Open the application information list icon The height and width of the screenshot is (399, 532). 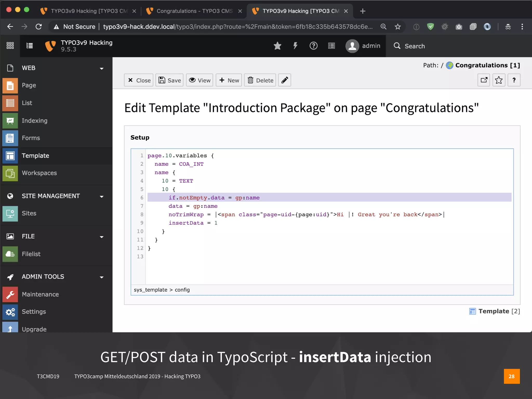click(331, 46)
